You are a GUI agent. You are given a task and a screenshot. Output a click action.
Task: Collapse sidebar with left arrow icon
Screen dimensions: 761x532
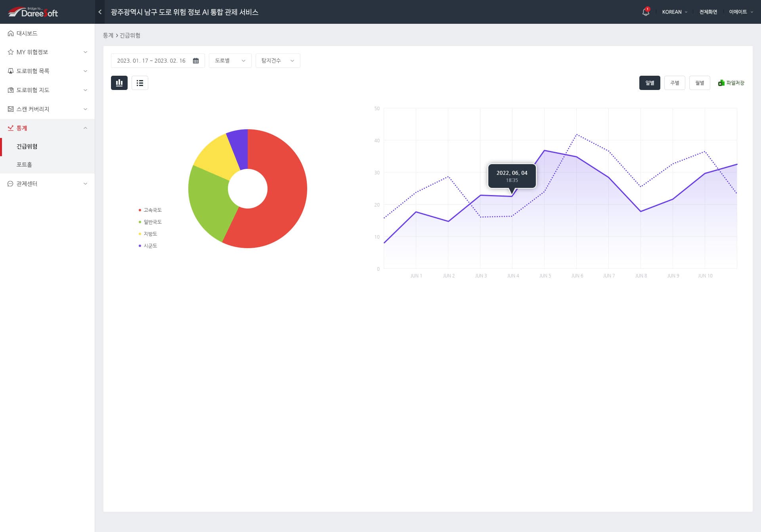pos(100,12)
